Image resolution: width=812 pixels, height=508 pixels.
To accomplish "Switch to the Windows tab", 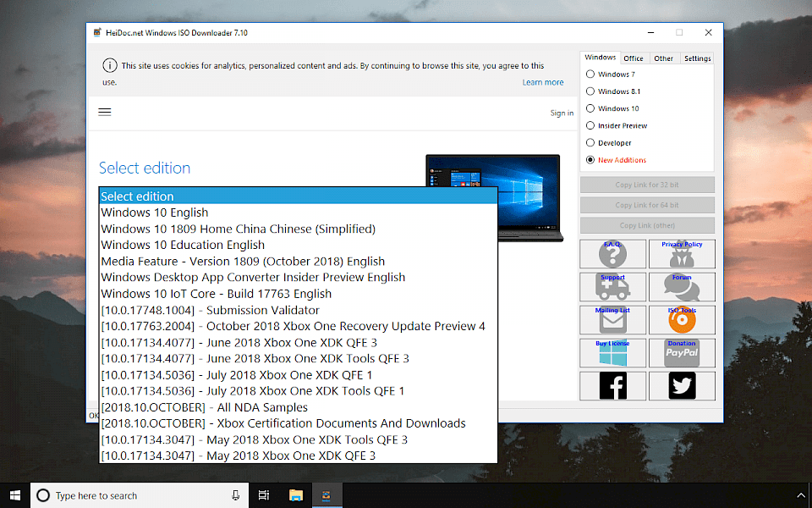I will pos(601,58).
